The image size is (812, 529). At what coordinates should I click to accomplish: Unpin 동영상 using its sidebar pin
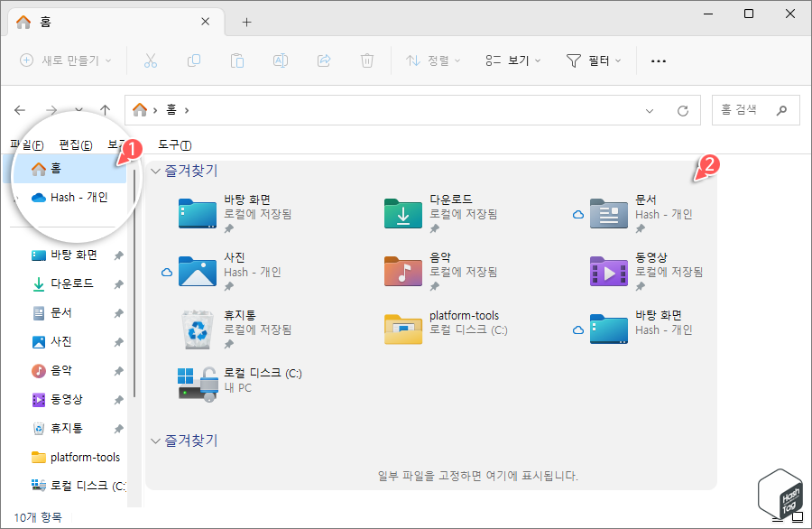coord(118,400)
